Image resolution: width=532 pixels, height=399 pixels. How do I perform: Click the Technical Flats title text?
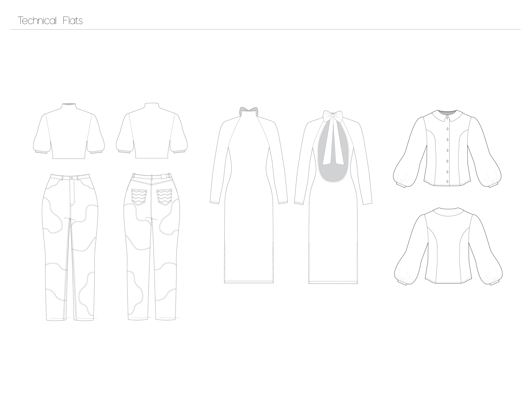point(50,21)
